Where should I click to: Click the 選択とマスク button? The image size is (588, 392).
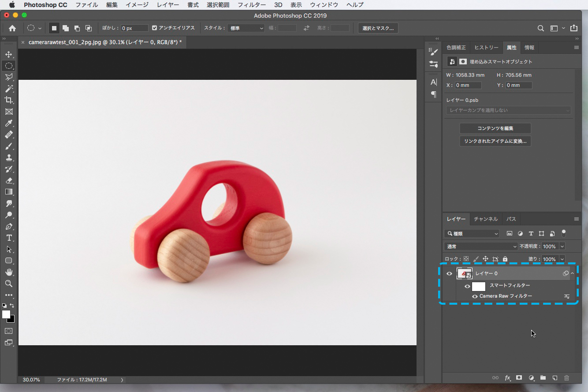click(x=378, y=28)
